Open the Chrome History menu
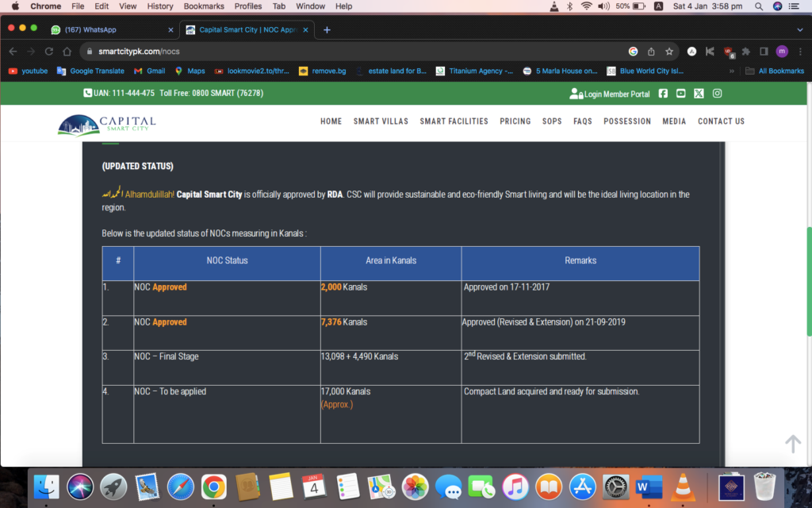This screenshot has width=812, height=508. coord(160,6)
